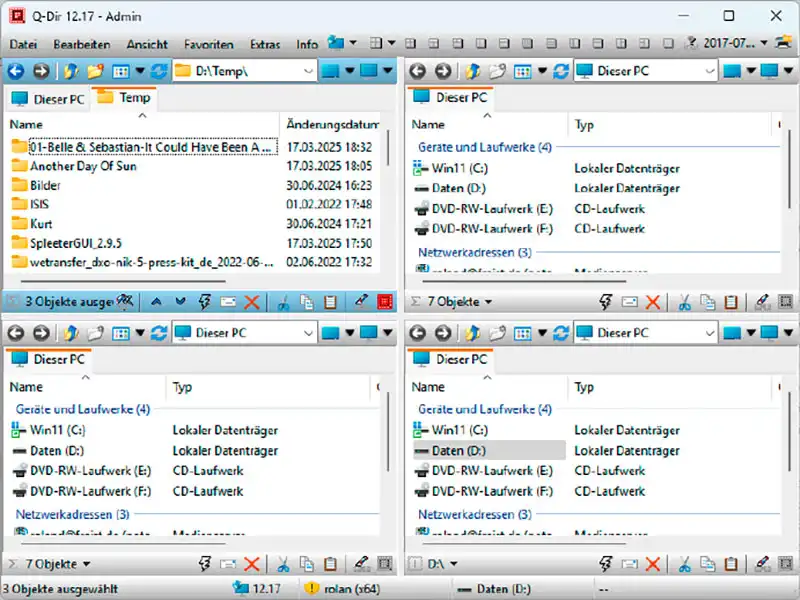Click the back navigation arrow
Viewport: 800px width, 600px height.
click(17, 70)
